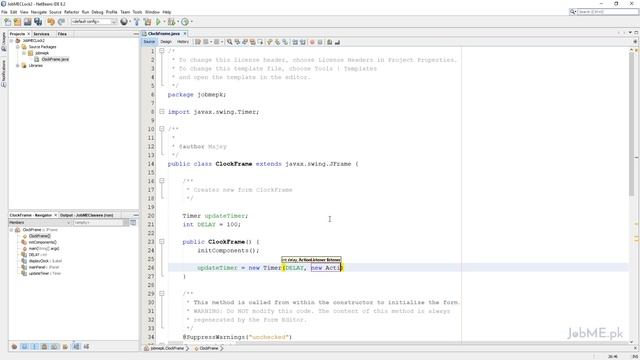Select the main(String[] args) member in Navigator
Viewport: 640px width, 360px height.
coord(44,248)
